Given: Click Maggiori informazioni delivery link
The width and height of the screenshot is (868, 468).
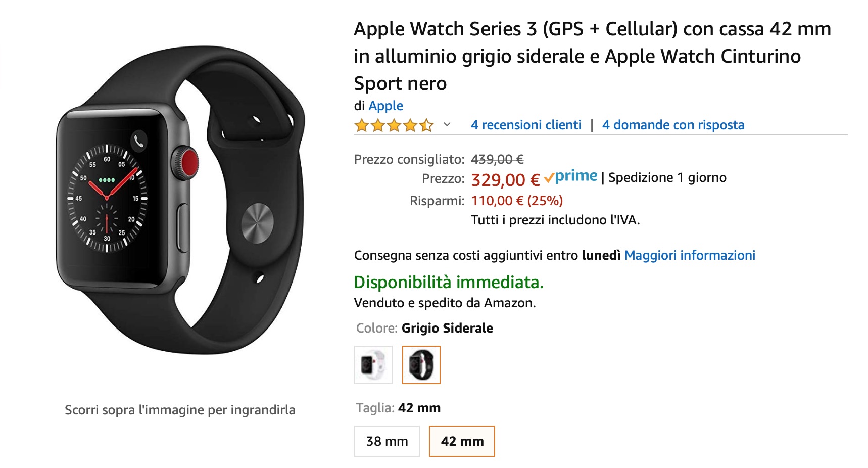Looking at the screenshot, I should 690,256.
